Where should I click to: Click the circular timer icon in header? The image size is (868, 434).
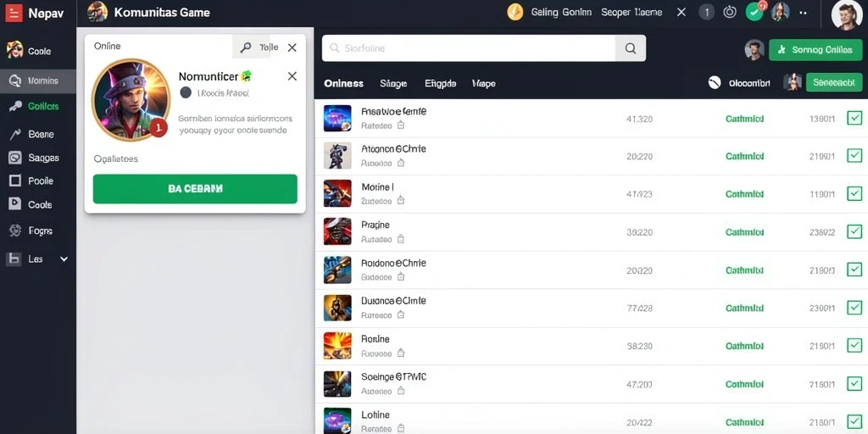point(730,12)
